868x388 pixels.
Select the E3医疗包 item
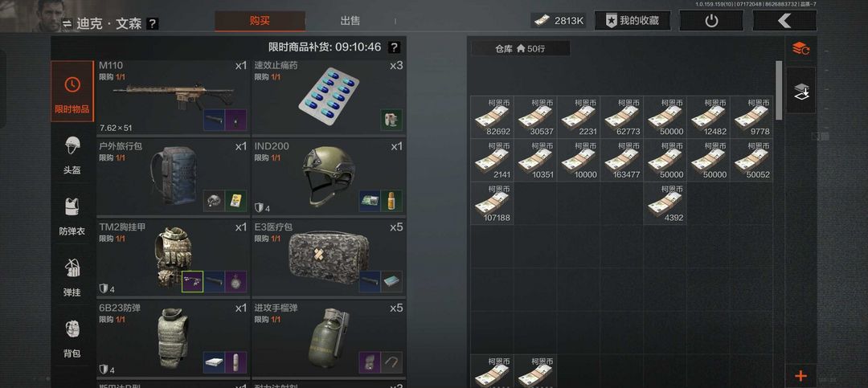tap(329, 259)
